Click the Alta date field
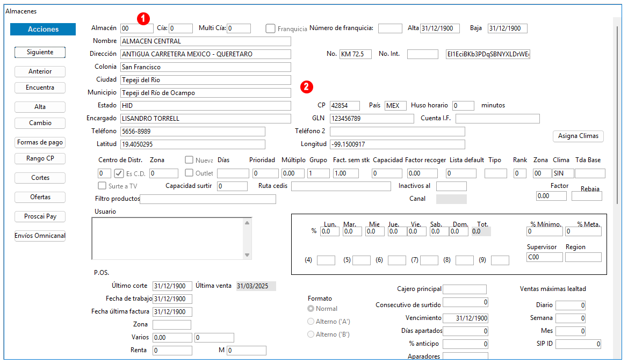 click(x=440, y=28)
